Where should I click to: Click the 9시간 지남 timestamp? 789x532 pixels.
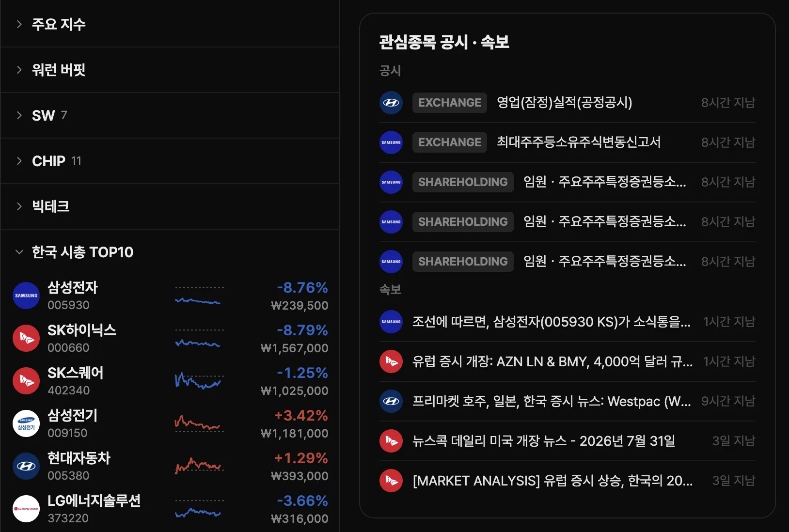[x=728, y=401]
